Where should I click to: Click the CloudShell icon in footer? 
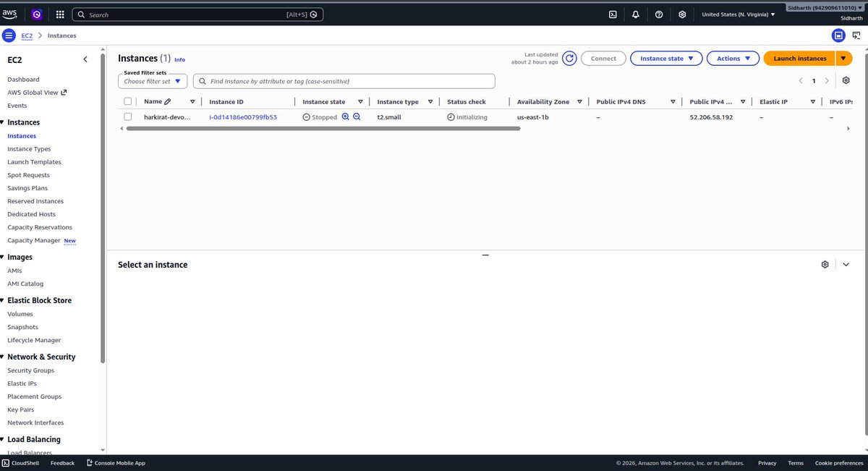[6, 463]
